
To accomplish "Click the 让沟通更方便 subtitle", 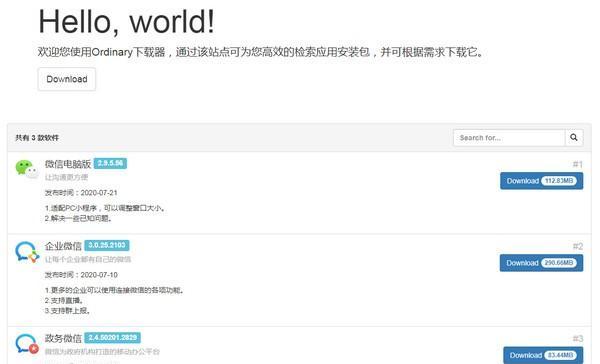I will (x=67, y=177).
